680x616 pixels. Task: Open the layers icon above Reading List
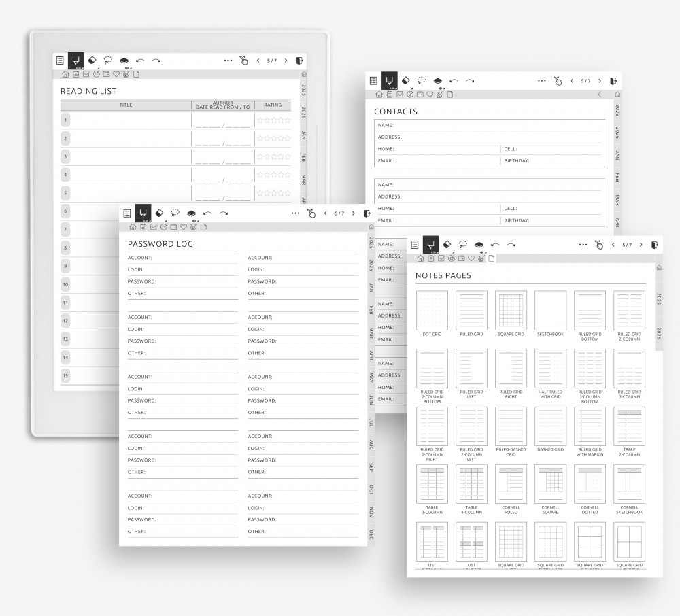point(124,61)
